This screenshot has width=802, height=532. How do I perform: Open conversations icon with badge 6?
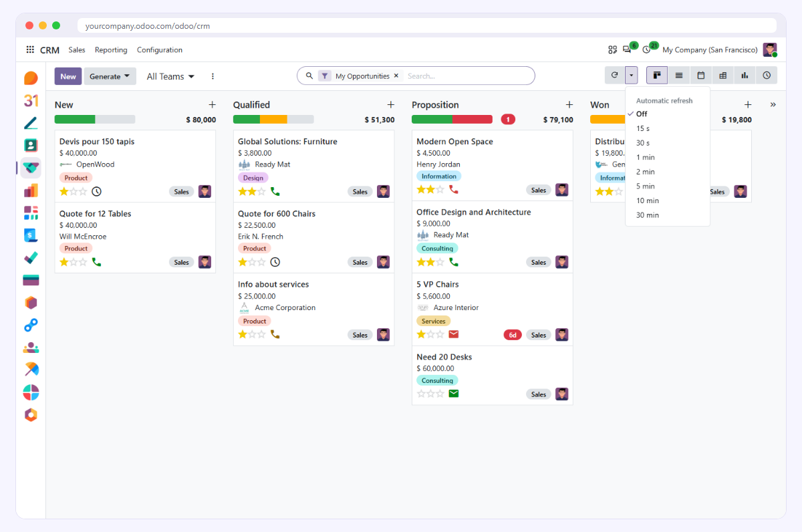coord(627,50)
